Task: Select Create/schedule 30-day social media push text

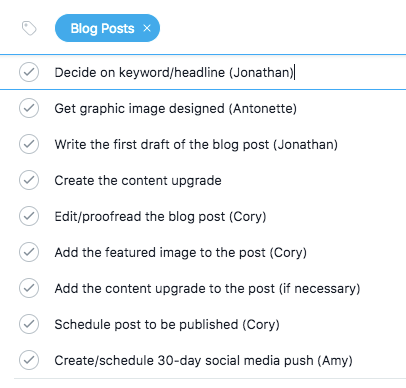Action: click(204, 361)
